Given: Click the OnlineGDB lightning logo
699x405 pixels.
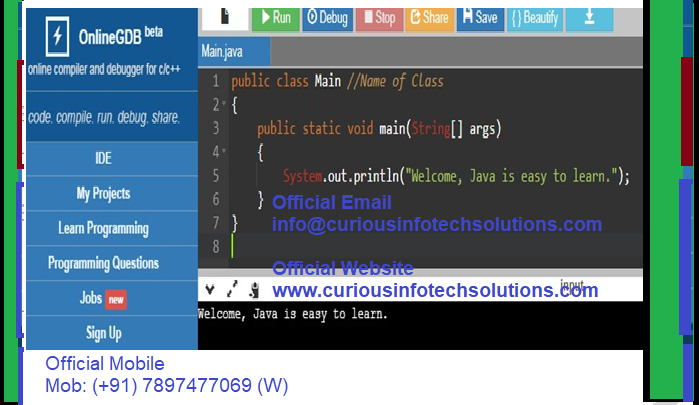Looking at the screenshot, I should tap(58, 36).
